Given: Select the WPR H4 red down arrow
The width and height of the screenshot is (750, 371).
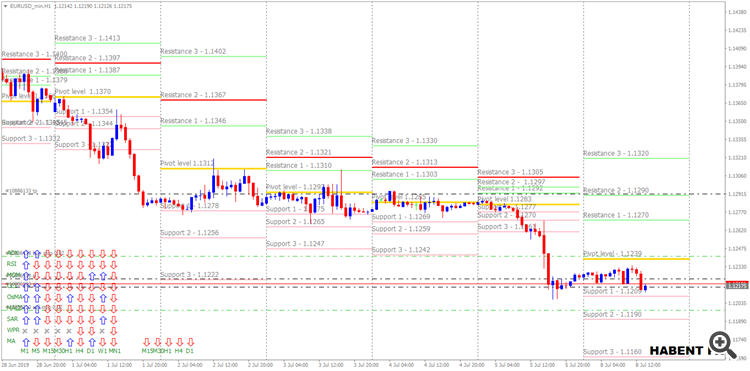Looking at the screenshot, I should (80, 331).
